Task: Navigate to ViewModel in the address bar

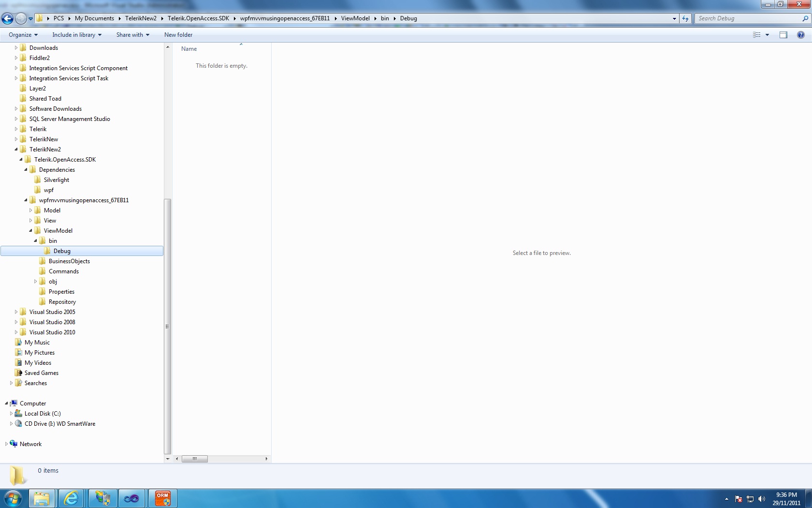Action: pos(355,18)
